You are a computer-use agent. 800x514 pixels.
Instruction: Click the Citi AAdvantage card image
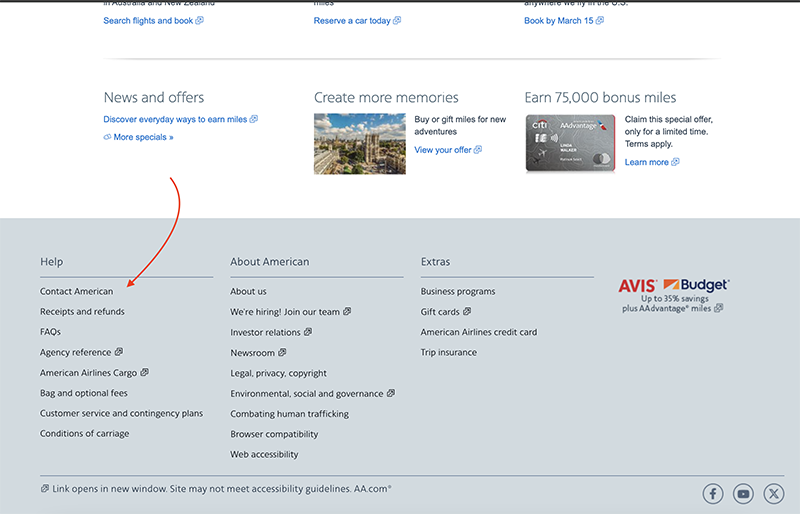[x=570, y=143]
